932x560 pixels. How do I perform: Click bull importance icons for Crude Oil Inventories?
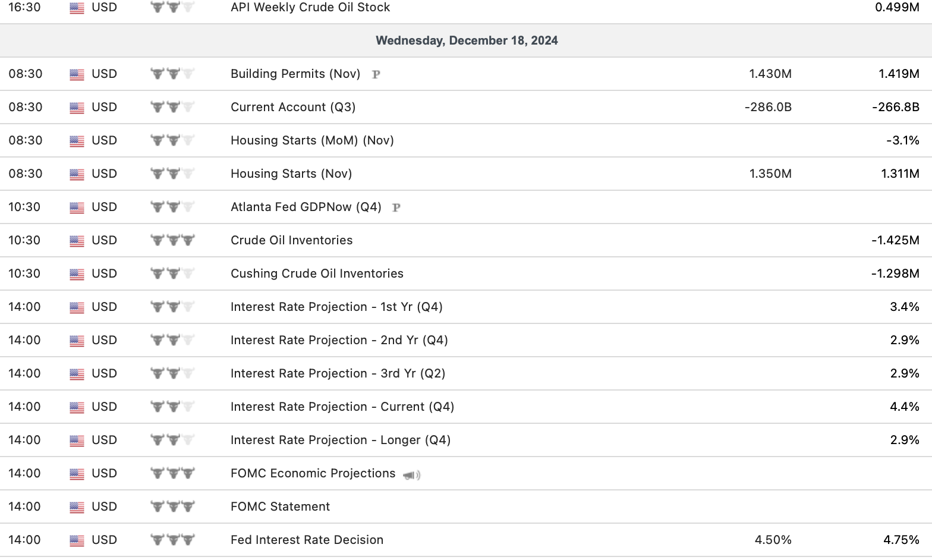(x=172, y=240)
